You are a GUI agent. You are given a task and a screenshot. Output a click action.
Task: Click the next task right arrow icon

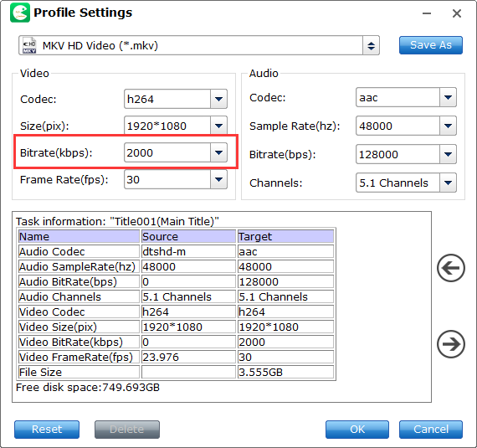coord(450,344)
